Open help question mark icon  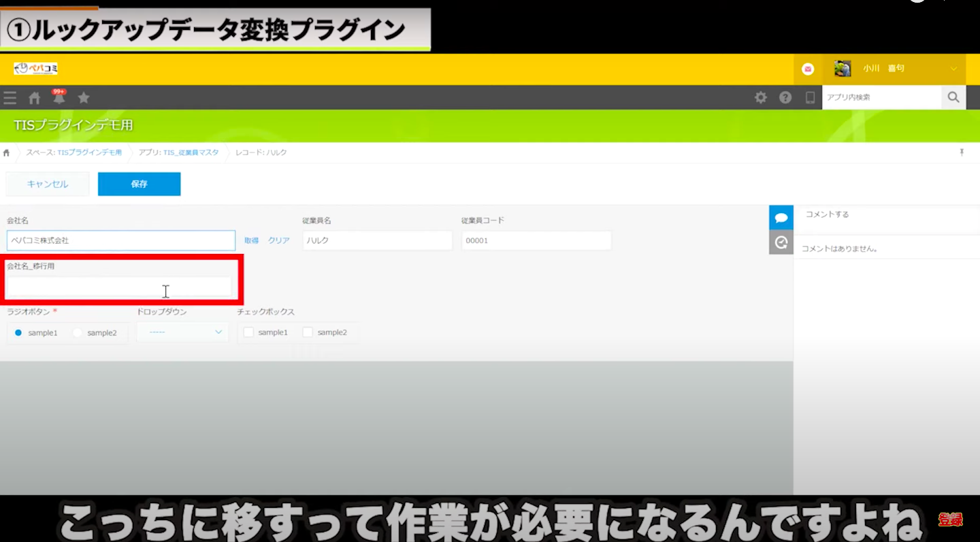click(x=785, y=97)
